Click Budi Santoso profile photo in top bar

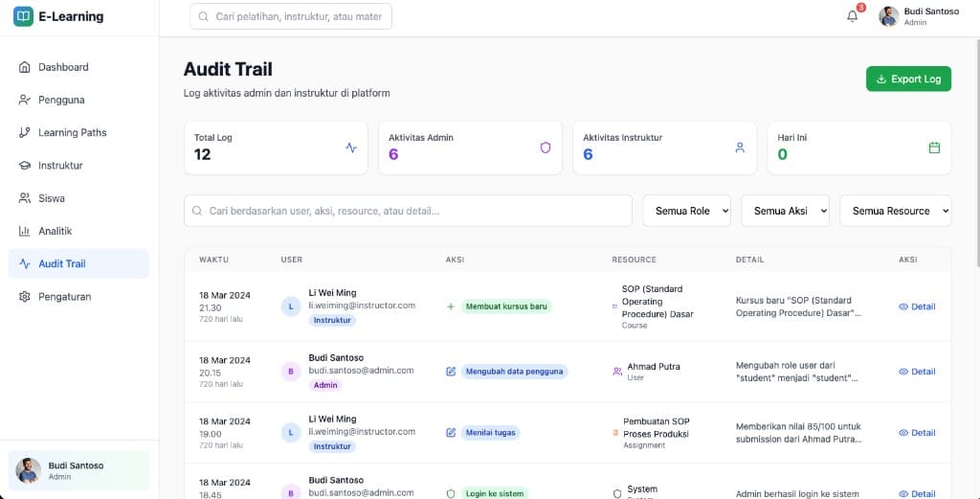click(889, 16)
